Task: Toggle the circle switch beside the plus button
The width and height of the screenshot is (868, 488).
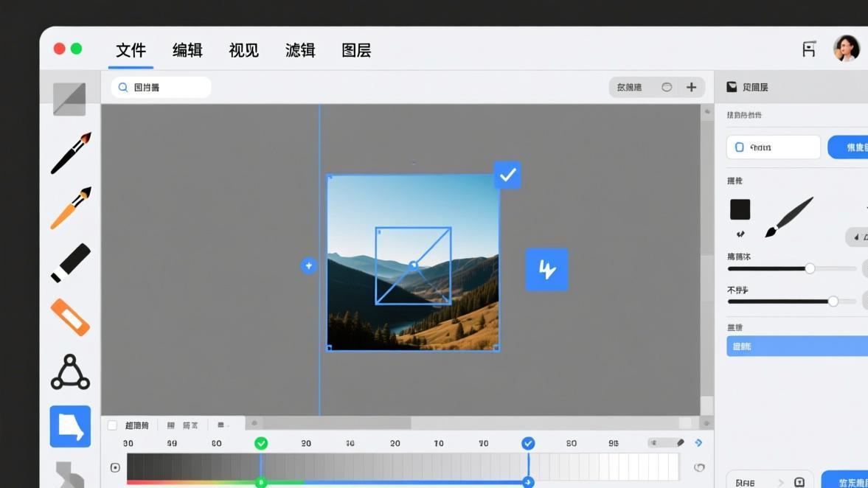Action: click(667, 88)
